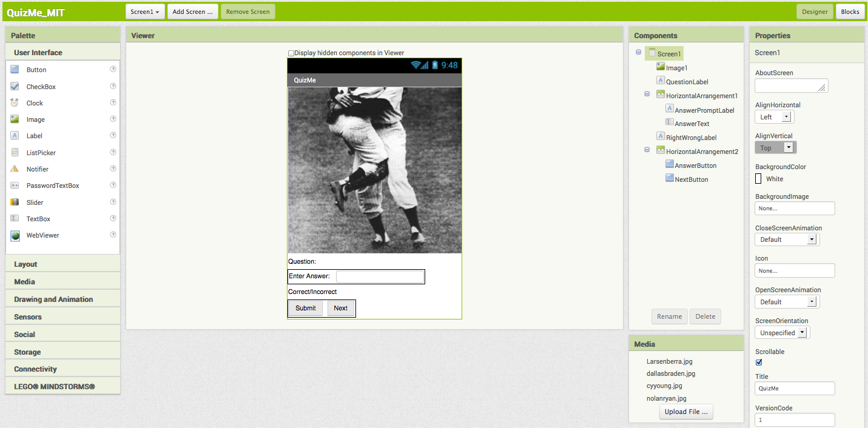Open help for the CheckBox component
The width and height of the screenshot is (868, 428).
pyautogui.click(x=113, y=86)
